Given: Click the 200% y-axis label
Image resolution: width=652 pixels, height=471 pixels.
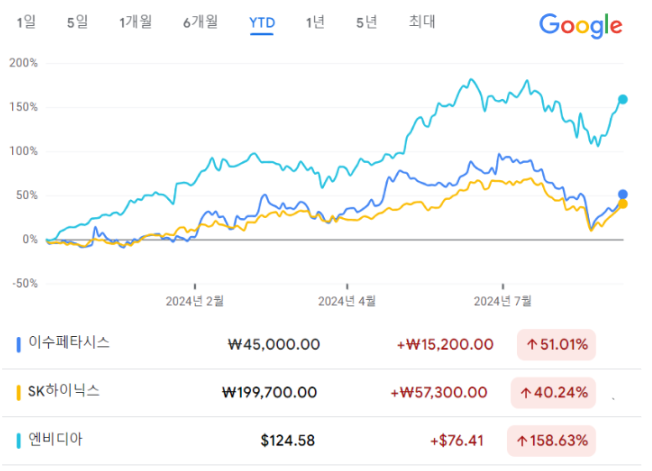Looking at the screenshot, I should pyautogui.click(x=23, y=63).
